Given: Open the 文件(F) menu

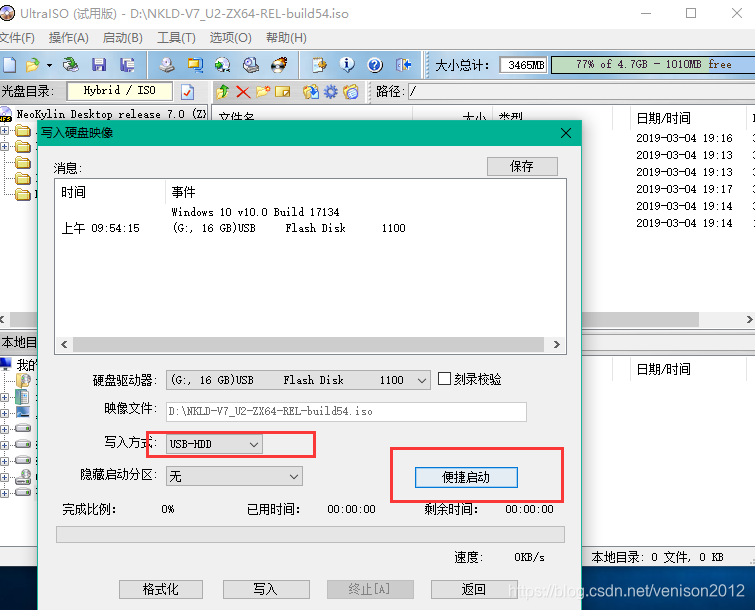Looking at the screenshot, I should 17,38.
